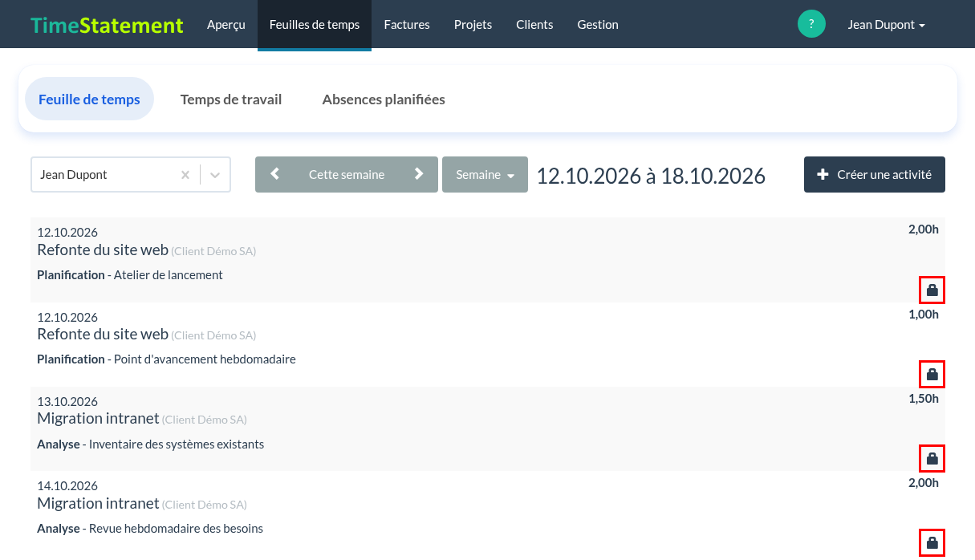Image resolution: width=975 pixels, height=560 pixels.
Task: Open the Projets section
Action: tap(473, 24)
